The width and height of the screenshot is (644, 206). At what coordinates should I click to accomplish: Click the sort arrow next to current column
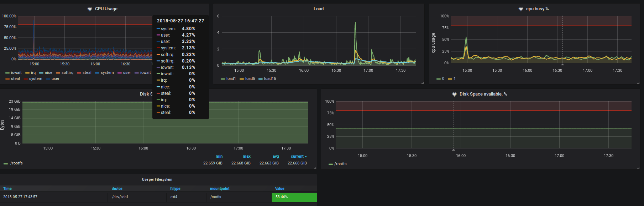(x=306, y=157)
